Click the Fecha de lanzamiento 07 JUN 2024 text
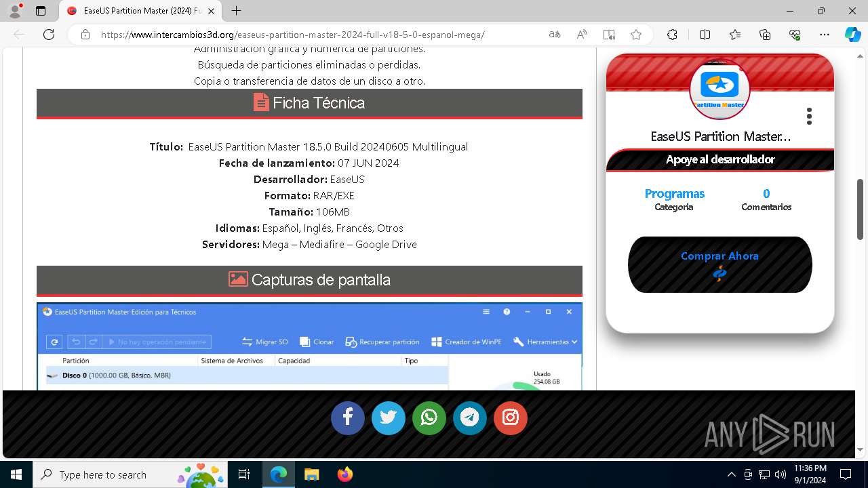This screenshot has height=488, width=868. click(309, 163)
